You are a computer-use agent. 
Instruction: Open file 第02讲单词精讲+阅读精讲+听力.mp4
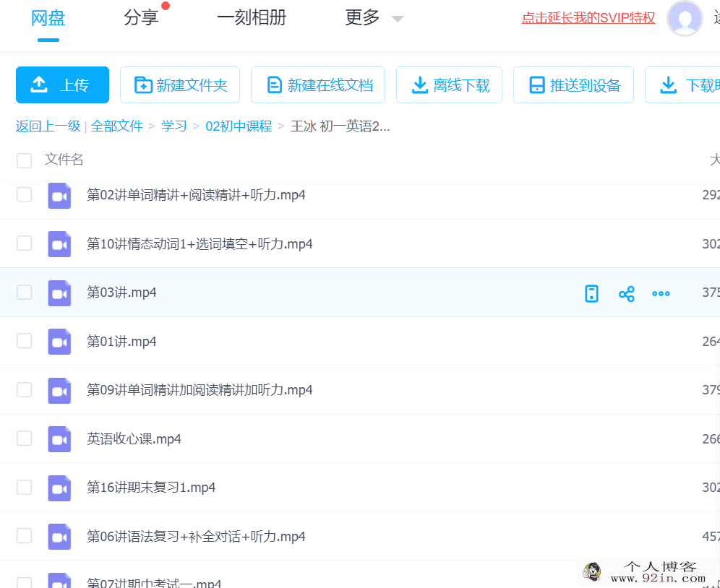coord(196,195)
